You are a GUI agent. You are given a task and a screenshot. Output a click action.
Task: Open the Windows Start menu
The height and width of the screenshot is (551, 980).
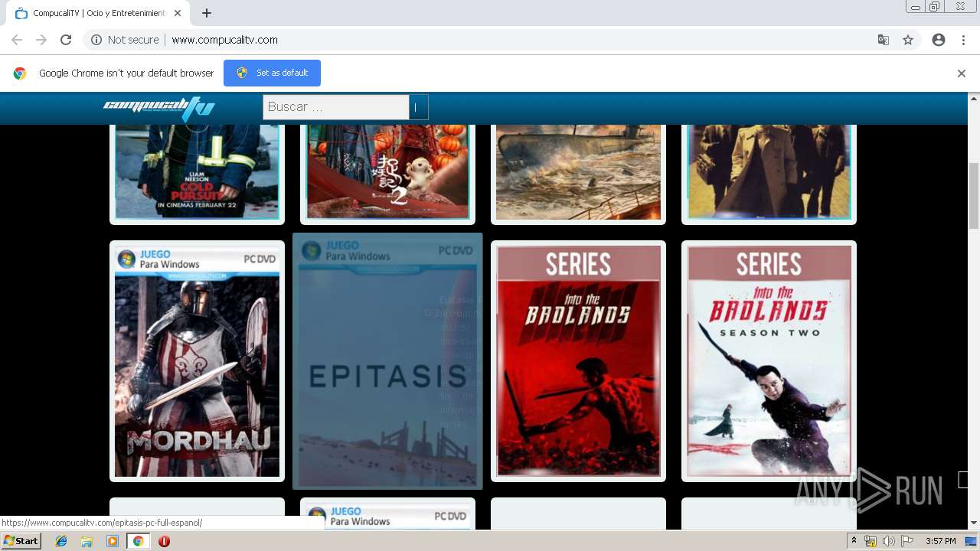tap(21, 541)
